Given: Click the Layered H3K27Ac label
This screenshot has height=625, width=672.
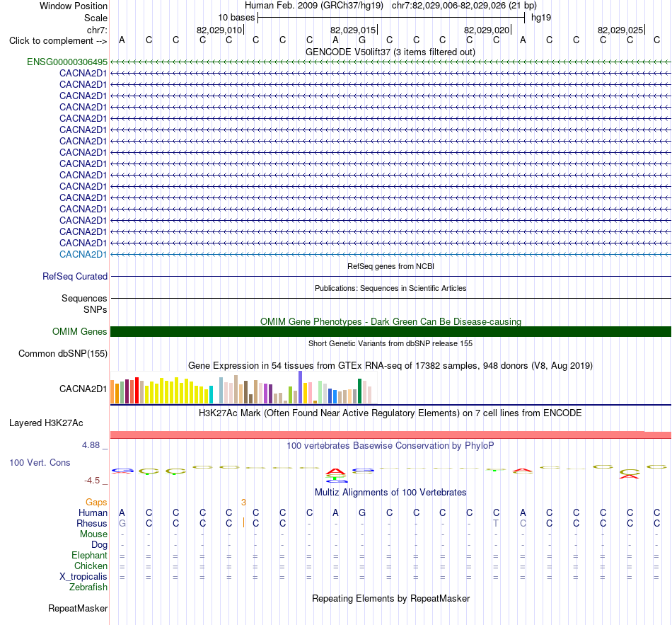Looking at the screenshot, I should tap(46, 423).
